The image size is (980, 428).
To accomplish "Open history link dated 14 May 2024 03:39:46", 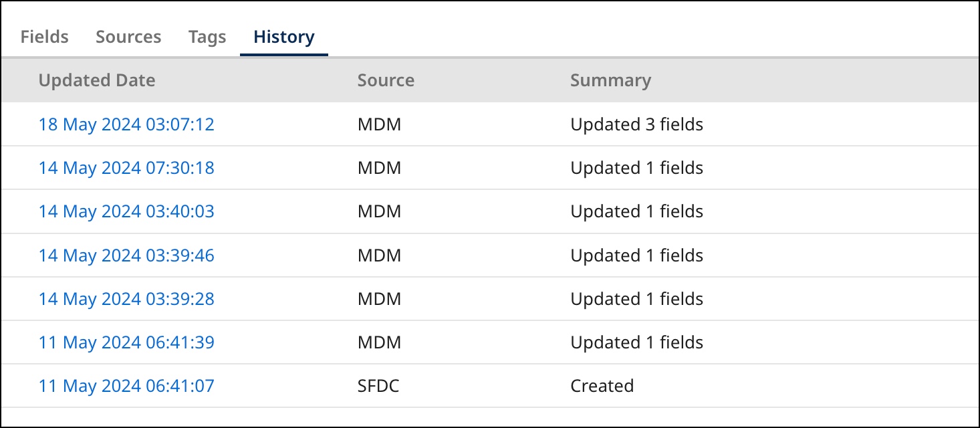I will [x=126, y=255].
